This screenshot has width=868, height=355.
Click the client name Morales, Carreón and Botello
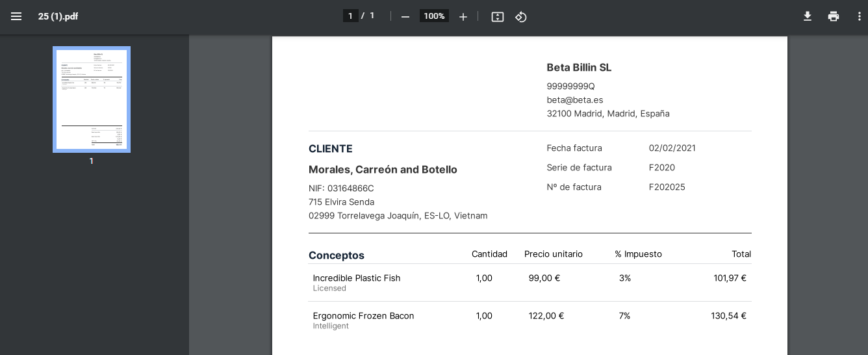tap(383, 170)
